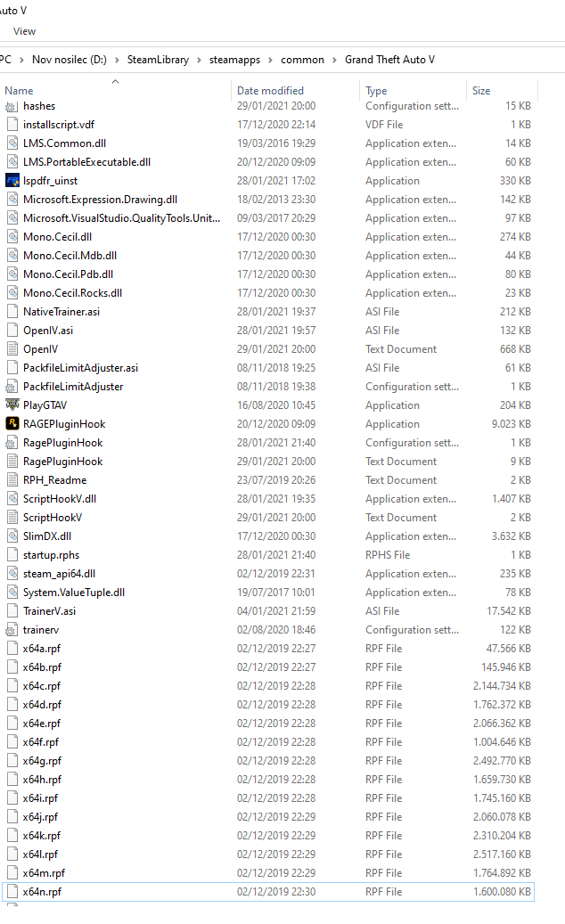This screenshot has height=924, width=565.
Task: Select the ScriptHookV text document icon
Action: [x=12, y=518]
